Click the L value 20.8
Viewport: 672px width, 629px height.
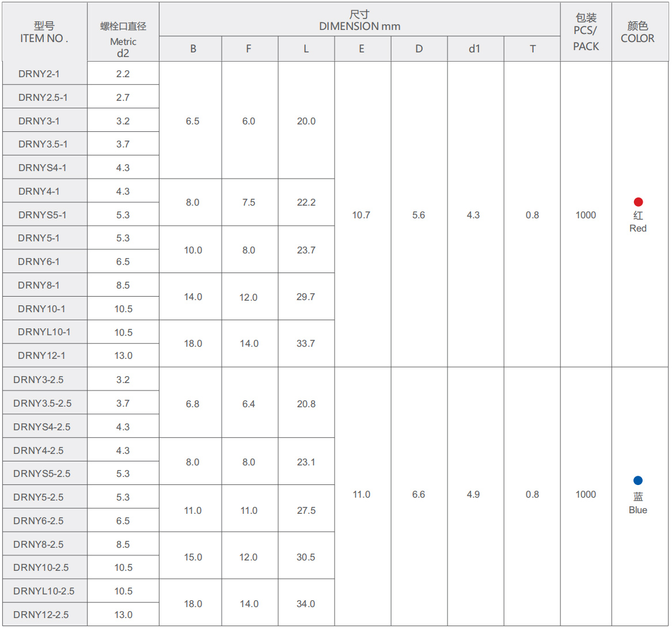306,404
